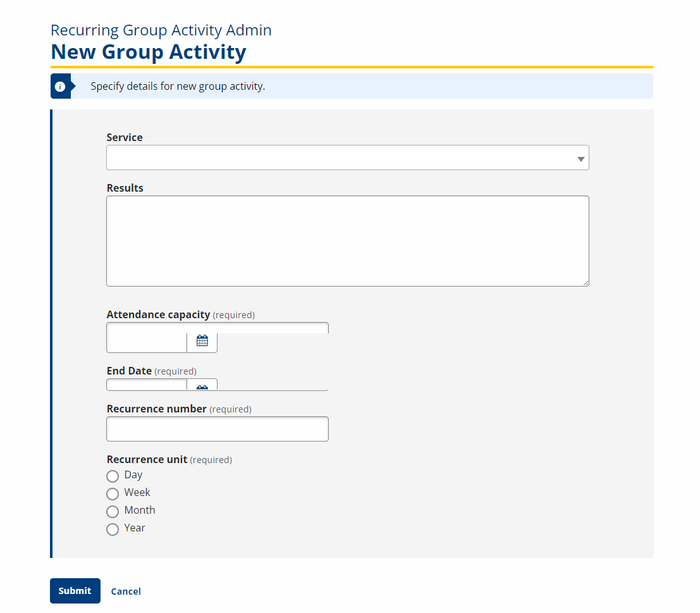This screenshot has width=700, height=613.
Task: Cancel creating the group activity
Action: pyautogui.click(x=126, y=591)
